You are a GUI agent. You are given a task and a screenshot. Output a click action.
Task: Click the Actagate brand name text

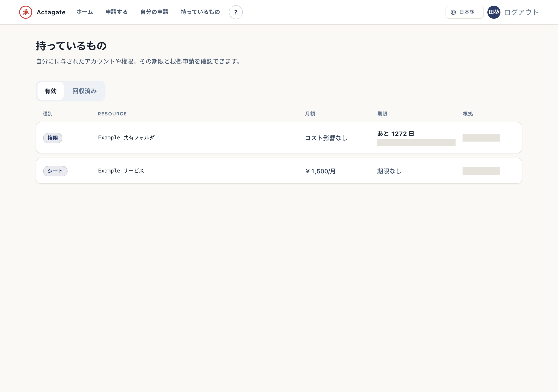pyautogui.click(x=51, y=12)
